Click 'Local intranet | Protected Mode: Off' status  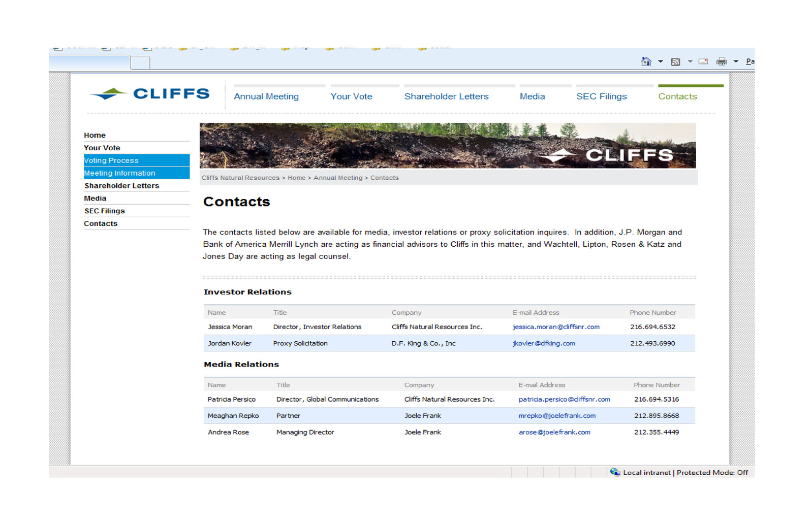pyautogui.click(x=685, y=473)
